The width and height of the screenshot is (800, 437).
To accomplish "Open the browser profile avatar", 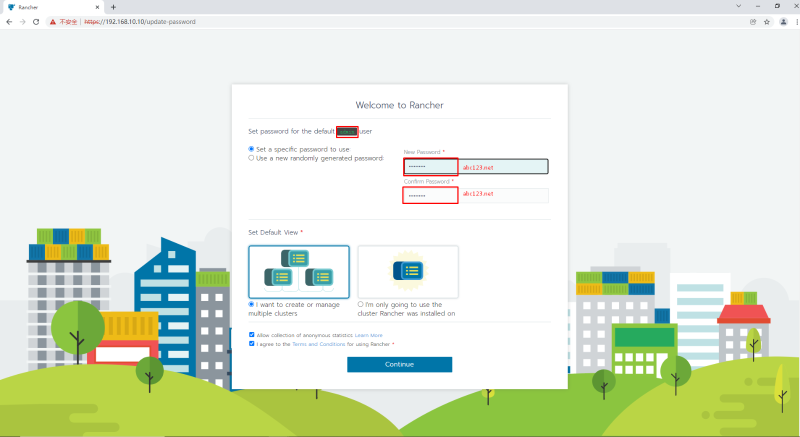I will pos(783,22).
